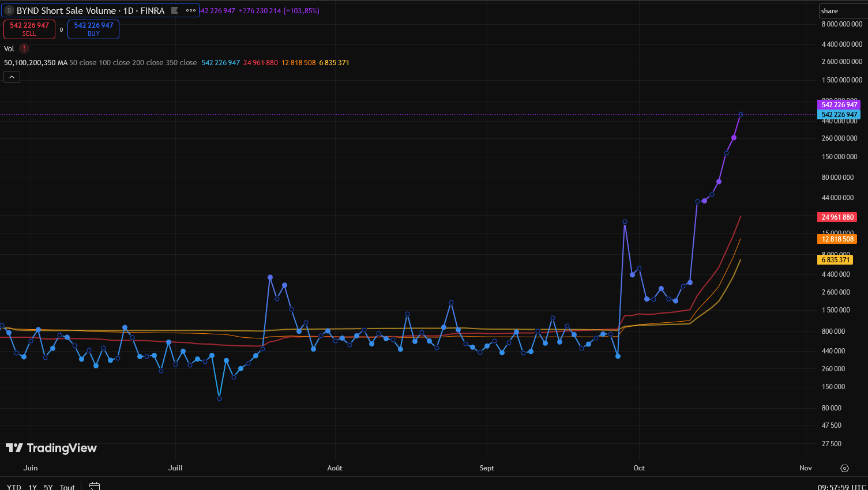Open the three-dots More menu in legend
The width and height of the screenshot is (868, 490).
[191, 10]
